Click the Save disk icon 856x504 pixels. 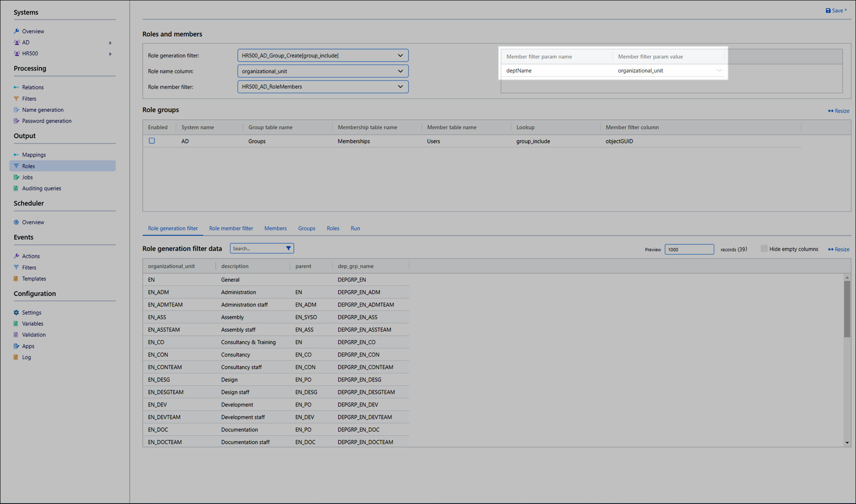click(828, 11)
